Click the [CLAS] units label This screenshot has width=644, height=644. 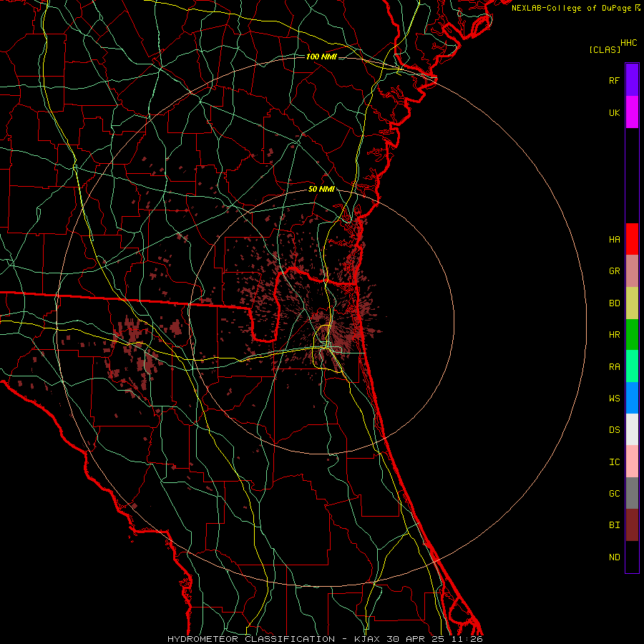point(605,50)
